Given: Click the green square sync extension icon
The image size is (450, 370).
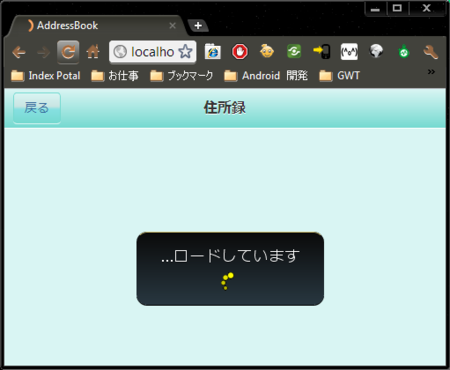Looking at the screenshot, I should click(294, 52).
